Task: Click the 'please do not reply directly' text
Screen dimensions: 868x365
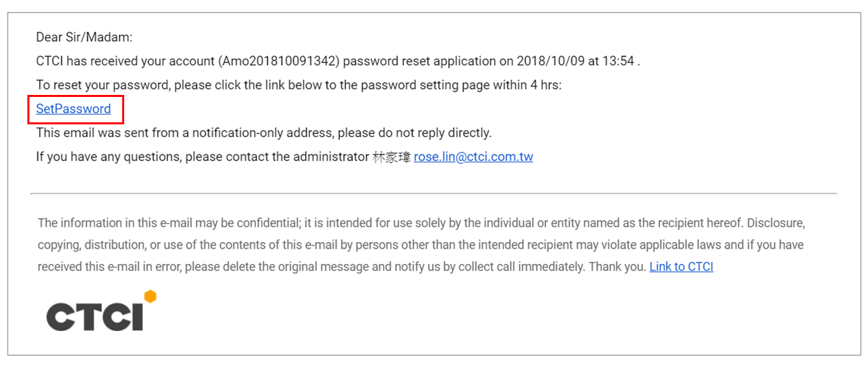Action: (414, 133)
